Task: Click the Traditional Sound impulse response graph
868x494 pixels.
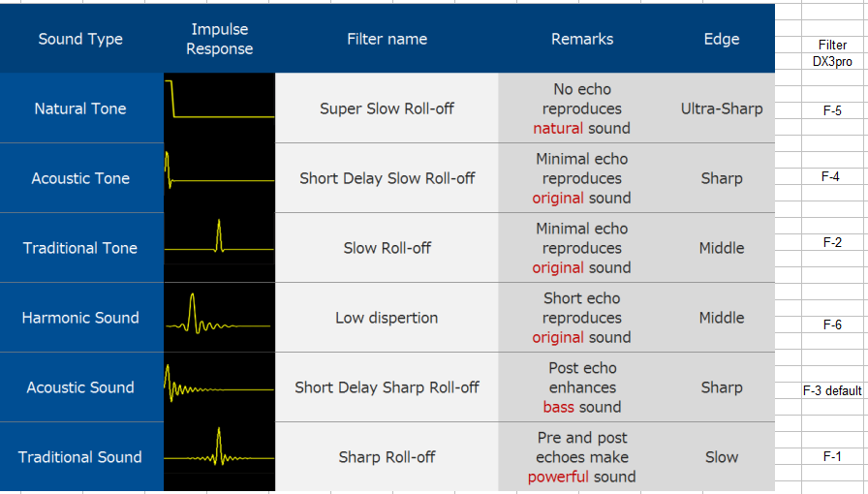Action: pos(219,457)
